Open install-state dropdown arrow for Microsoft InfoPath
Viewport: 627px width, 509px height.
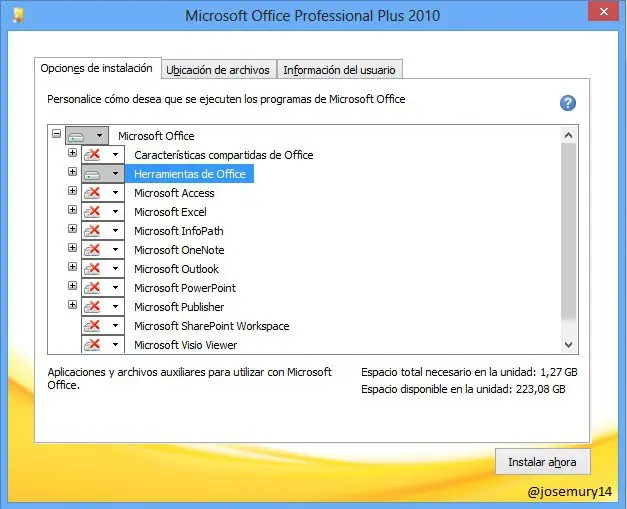tap(115, 230)
